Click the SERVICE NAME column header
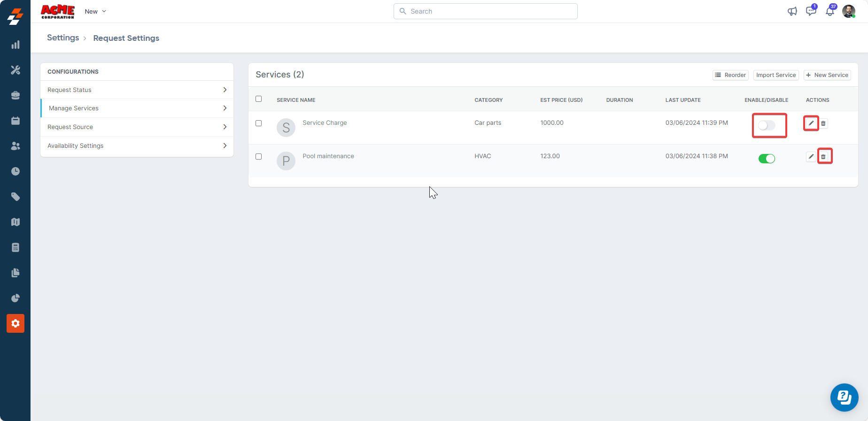The height and width of the screenshot is (421, 868). click(296, 100)
